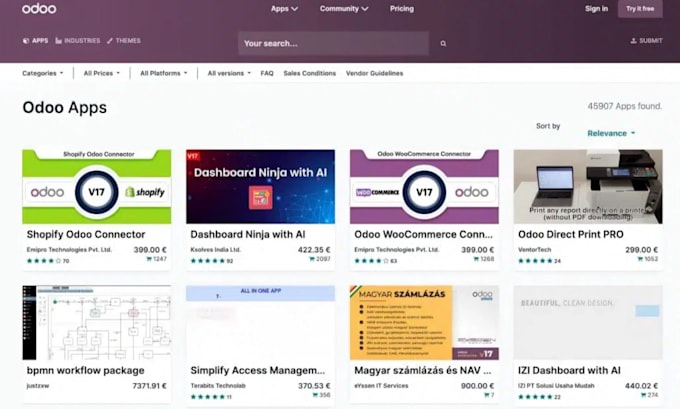The image size is (680, 409).
Task: Expand the Categories filter
Action: (42, 73)
